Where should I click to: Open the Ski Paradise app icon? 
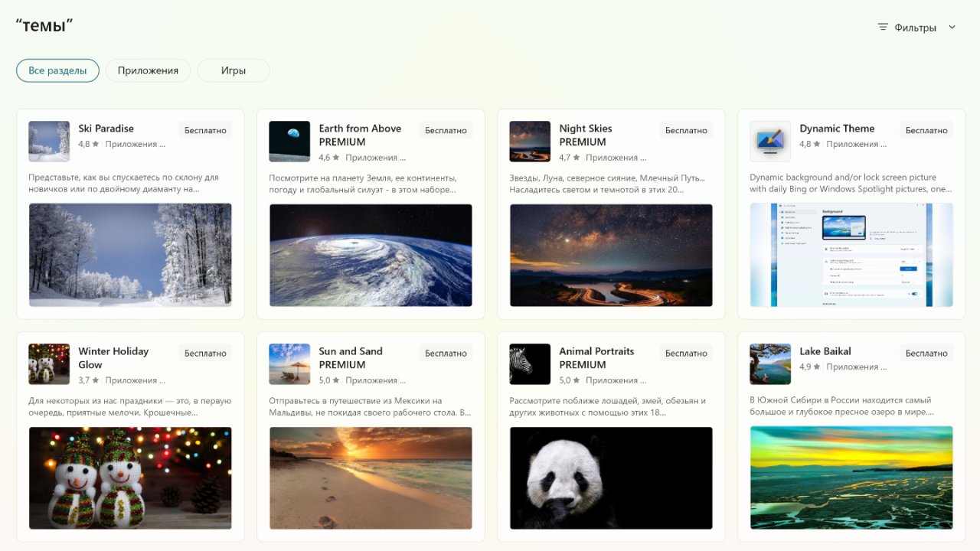(49, 142)
